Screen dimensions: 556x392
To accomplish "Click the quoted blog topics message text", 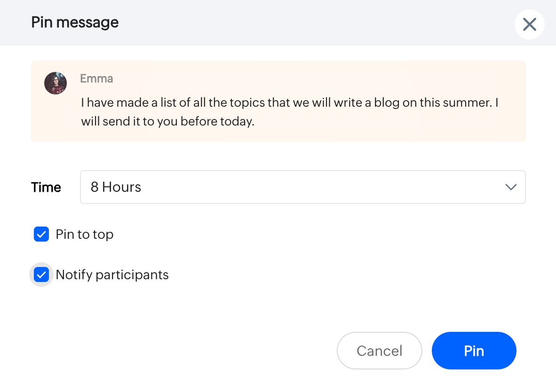I will click(x=289, y=112).
